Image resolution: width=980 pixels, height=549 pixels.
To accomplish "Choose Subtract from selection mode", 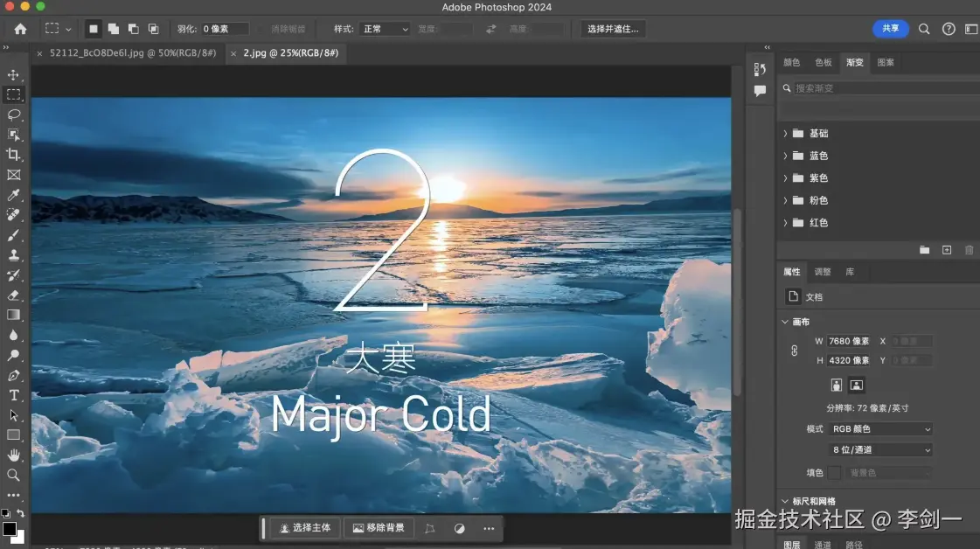I will [133, 29].
